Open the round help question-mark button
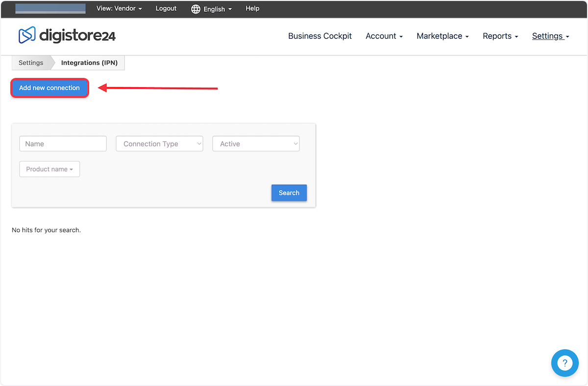 coord(564,363)
